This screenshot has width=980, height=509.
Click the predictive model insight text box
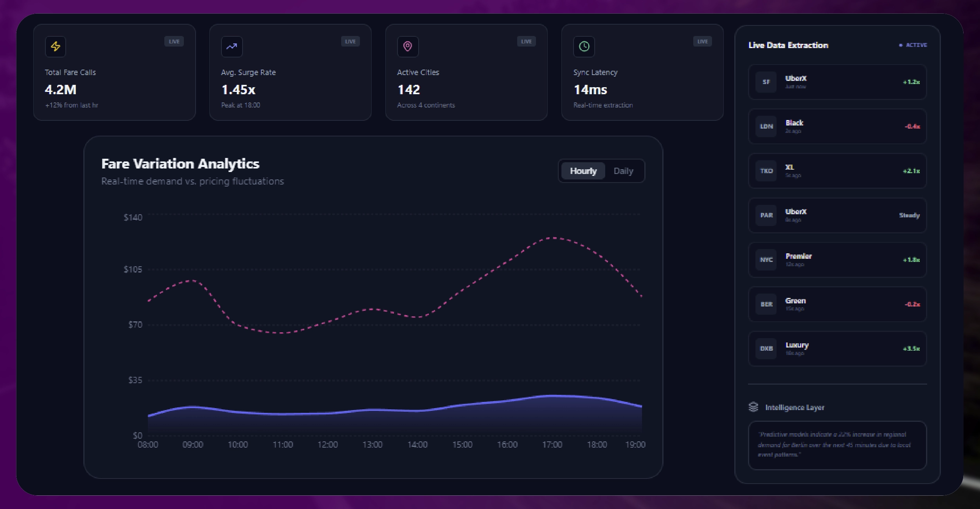click(837, 445)
